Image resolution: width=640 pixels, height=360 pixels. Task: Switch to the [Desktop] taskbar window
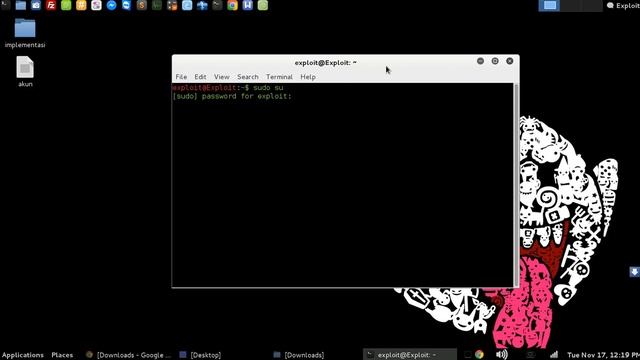(200, 355)
